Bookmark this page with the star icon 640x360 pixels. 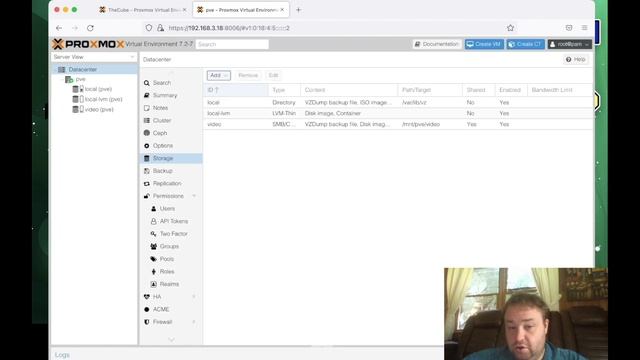click(x=510, y=28)
